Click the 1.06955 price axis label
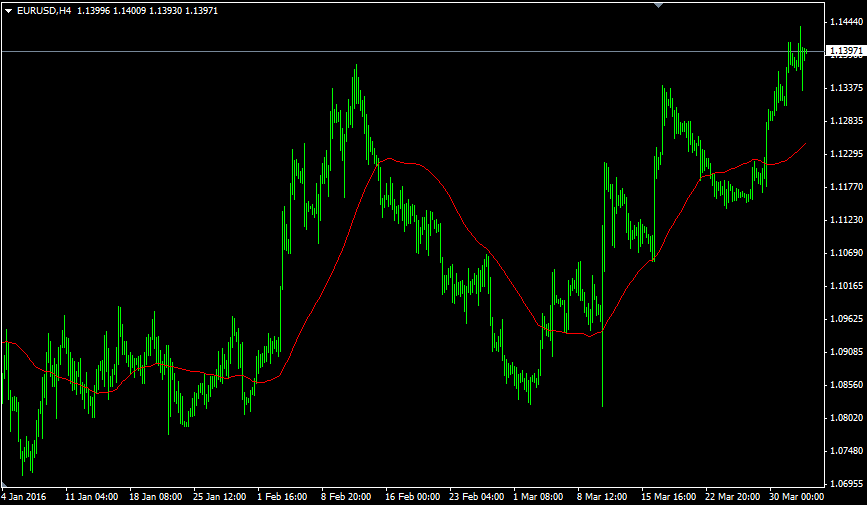This screenshot has height=505, width=867. click(846, 484)
